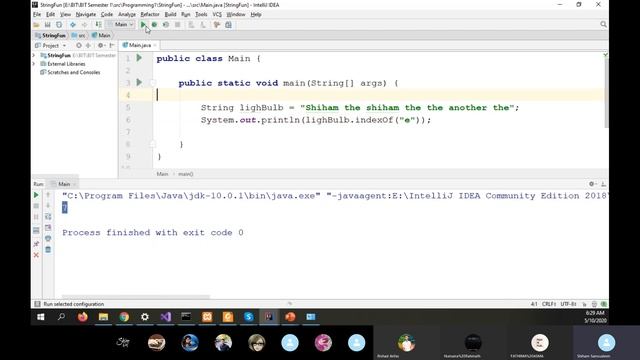Screen dimensions: 640x360
Task: Open CRLF line separator selector in the status bar
Action: coord(549,304)
